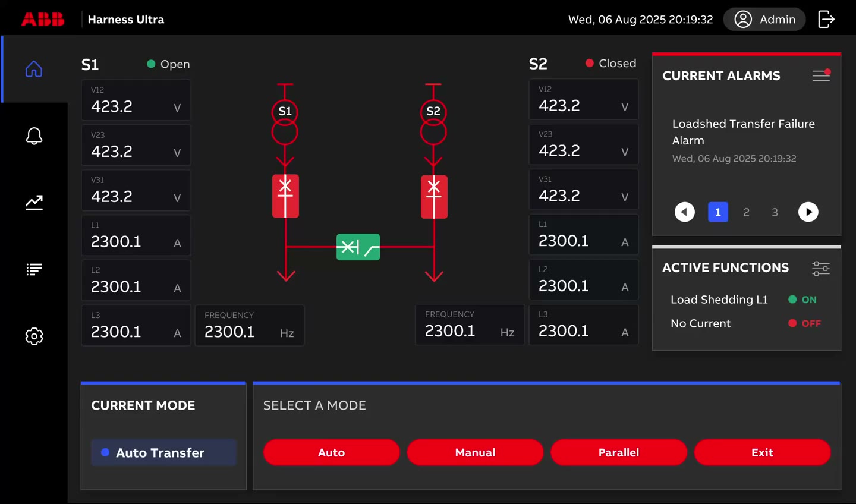Open the Admin user account menu

coord(764,20)
